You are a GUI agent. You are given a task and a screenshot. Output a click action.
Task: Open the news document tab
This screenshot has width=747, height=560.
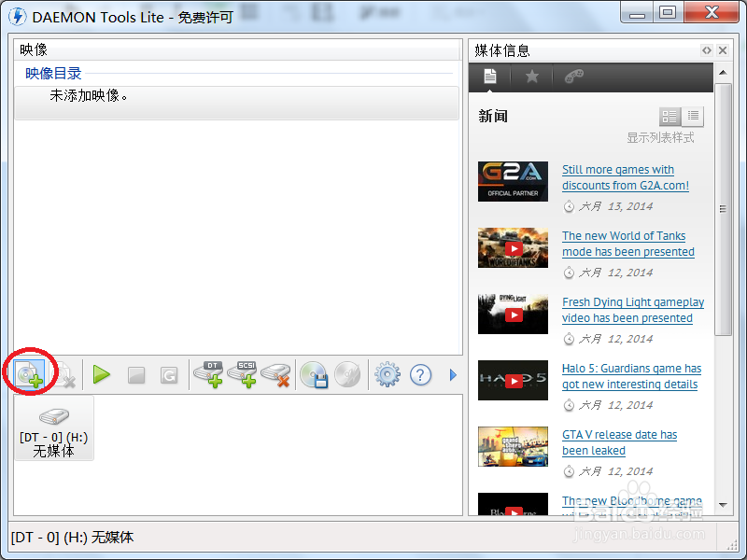pos(489,77)
